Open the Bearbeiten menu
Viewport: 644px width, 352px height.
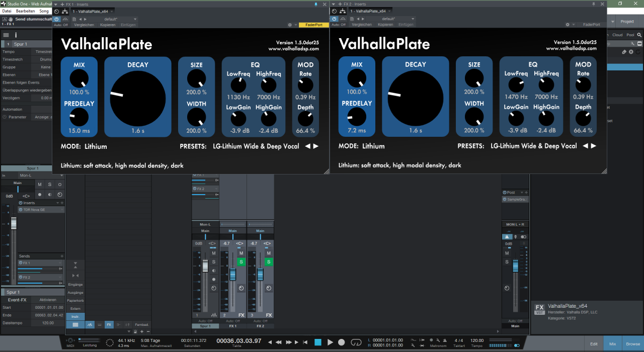click(25, 11)
